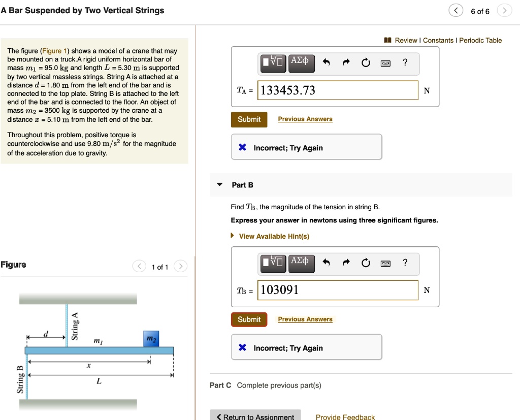Go to previous problem from 6 of 6
Viewport: 520px width, 420px height.
click(x=456, y=10)
